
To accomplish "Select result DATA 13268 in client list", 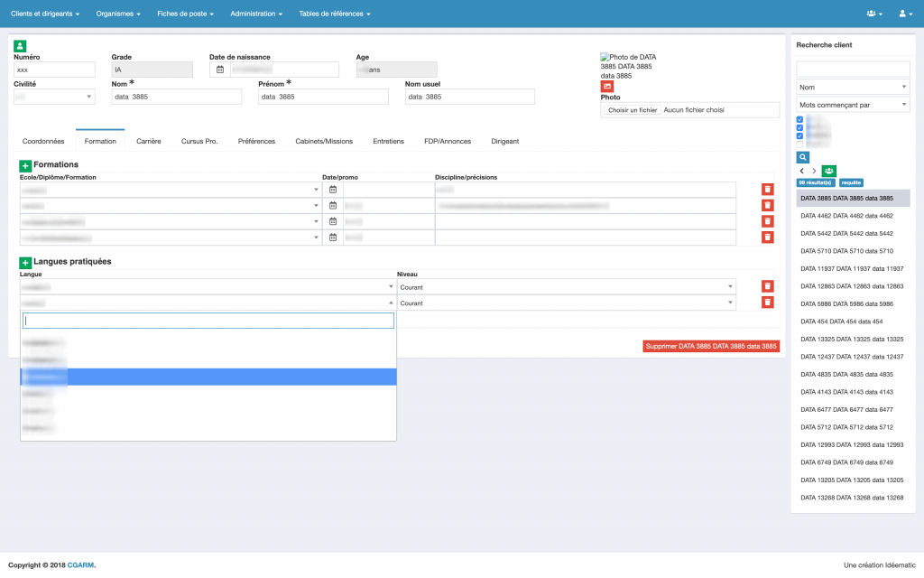I will point(853,498).
